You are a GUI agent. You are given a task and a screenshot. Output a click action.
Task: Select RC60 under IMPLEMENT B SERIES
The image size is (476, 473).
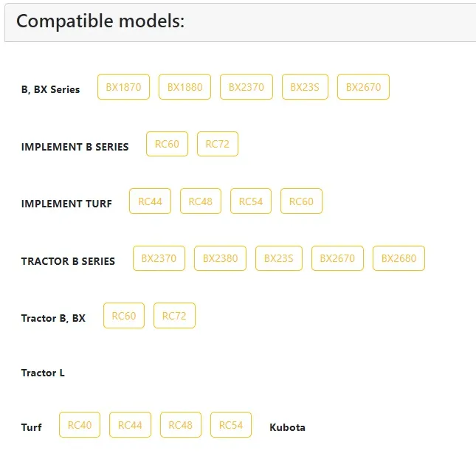167,144
